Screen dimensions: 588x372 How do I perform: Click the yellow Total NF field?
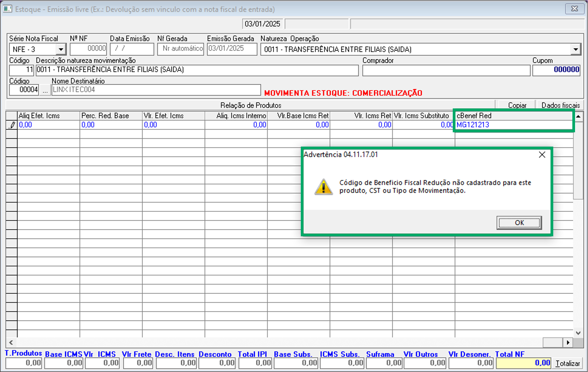tap(523, 363)
